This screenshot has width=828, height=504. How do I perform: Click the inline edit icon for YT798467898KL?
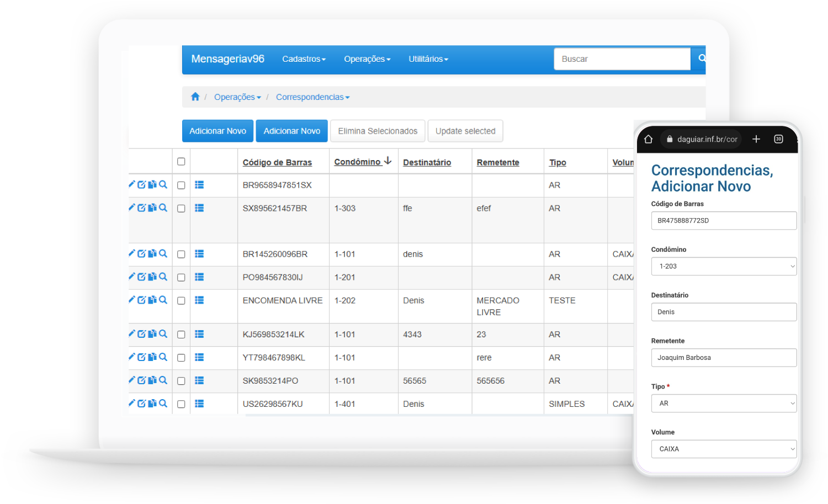click(142, 357)
